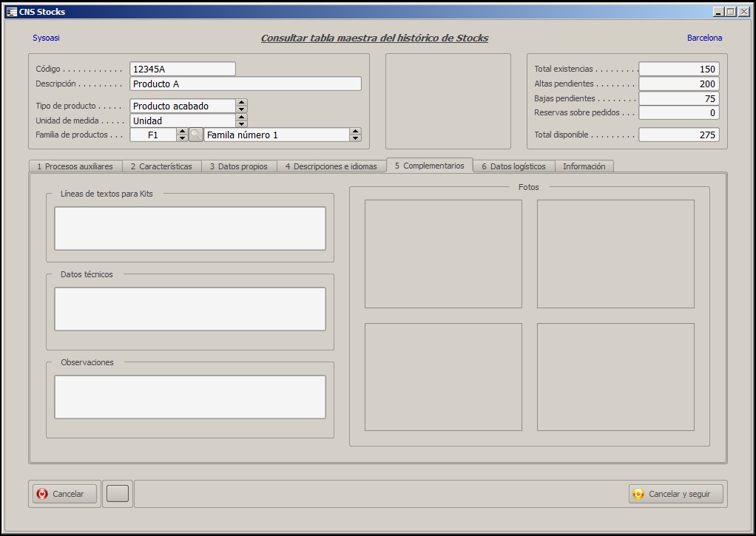This screenshot has height=536, width=756.
Task: Click the Código field containing 12345A
Action: click(183, 69)
